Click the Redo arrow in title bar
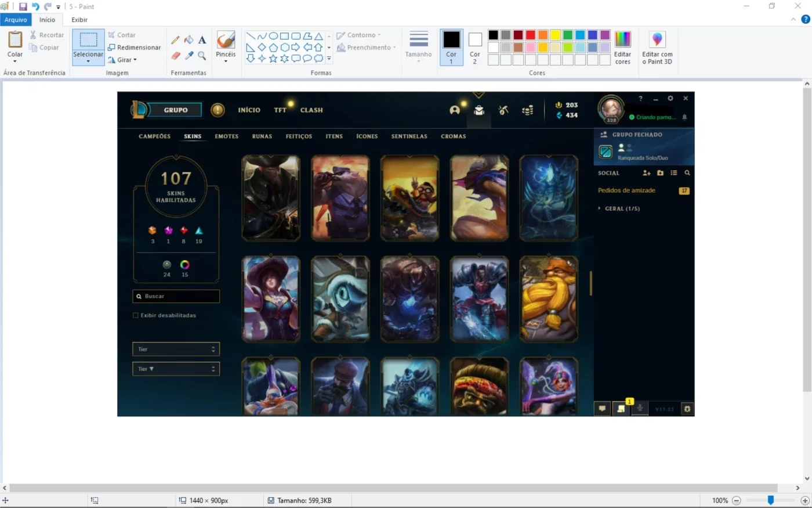812x508 pixels. [48, 6]
